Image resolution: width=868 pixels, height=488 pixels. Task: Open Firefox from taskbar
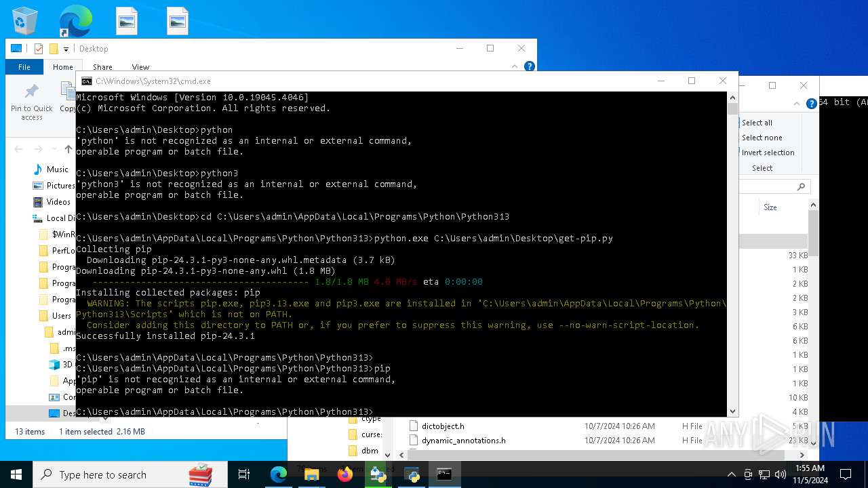345,474
